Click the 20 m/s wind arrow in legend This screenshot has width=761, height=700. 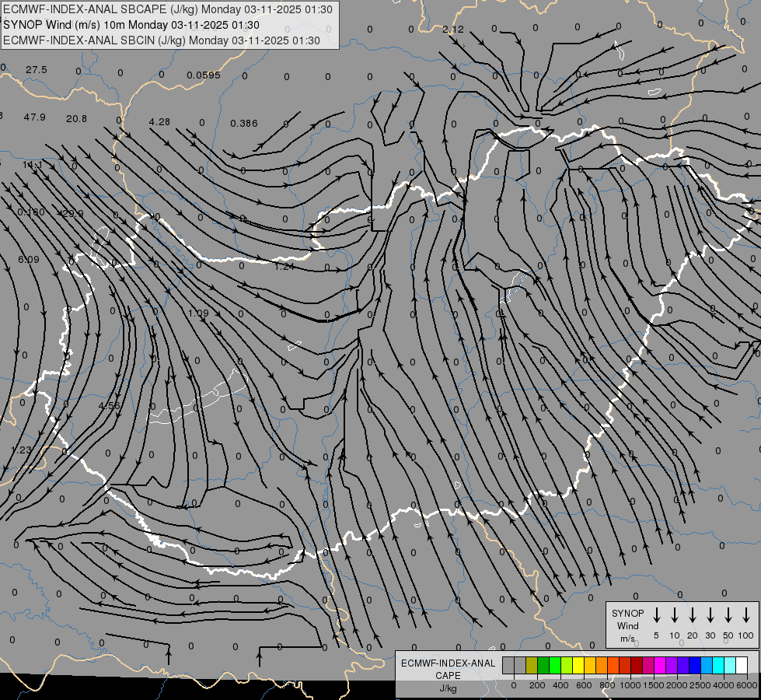click(x=693, y=615)
